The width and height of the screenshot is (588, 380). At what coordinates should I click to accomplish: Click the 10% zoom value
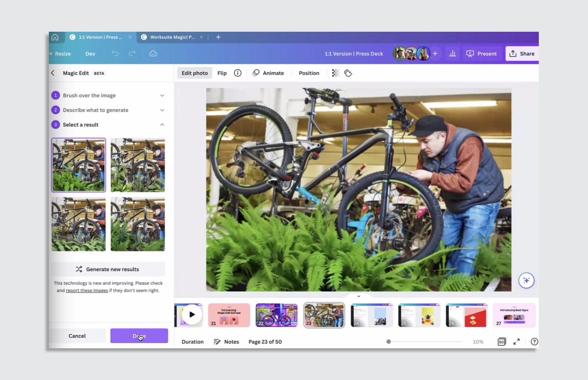point(478,342)
